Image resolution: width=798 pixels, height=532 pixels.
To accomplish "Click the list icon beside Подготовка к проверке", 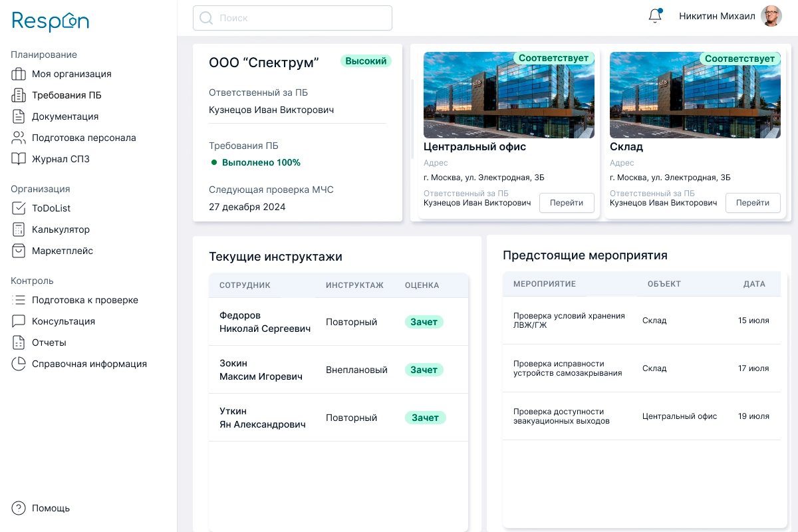I will (x=19, y=300).
